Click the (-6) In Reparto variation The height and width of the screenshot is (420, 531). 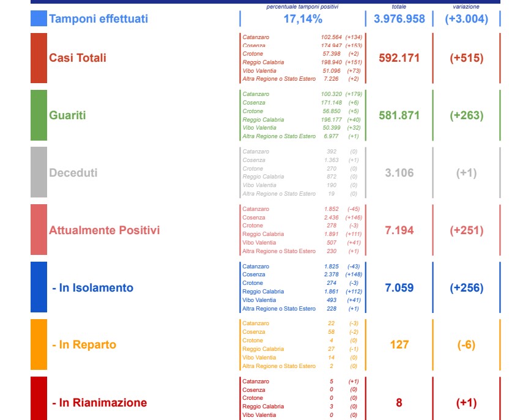[x=466, y=345]
